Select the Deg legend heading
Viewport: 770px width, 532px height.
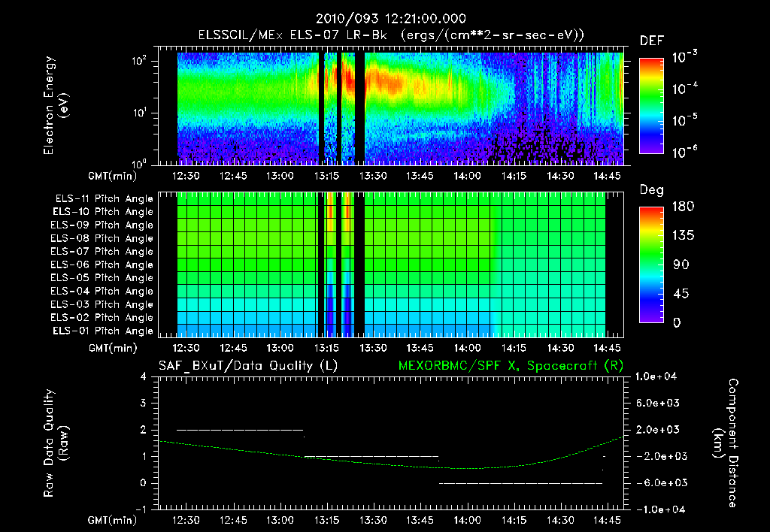click(652, 190)
